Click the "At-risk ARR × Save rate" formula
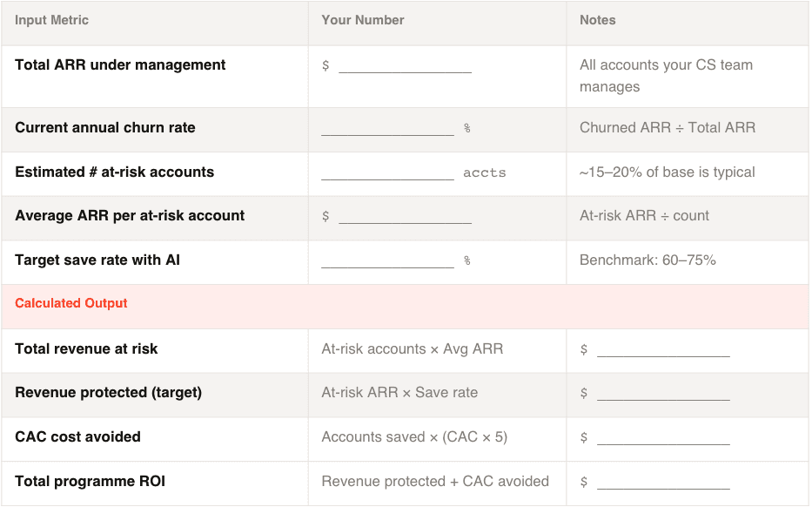 (399, 393)
